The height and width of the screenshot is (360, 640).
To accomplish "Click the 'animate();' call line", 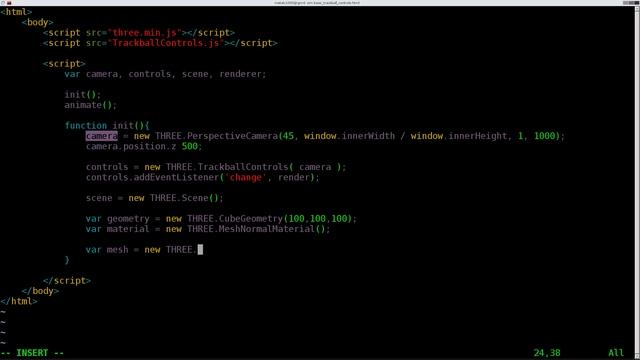I will click(x=91, y=105).
